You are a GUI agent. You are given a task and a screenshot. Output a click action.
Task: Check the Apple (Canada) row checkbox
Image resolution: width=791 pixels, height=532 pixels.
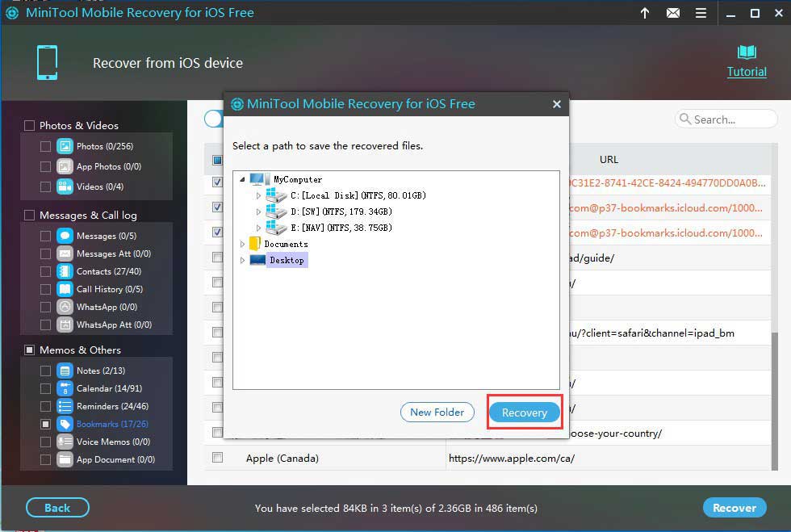[217, 458]
